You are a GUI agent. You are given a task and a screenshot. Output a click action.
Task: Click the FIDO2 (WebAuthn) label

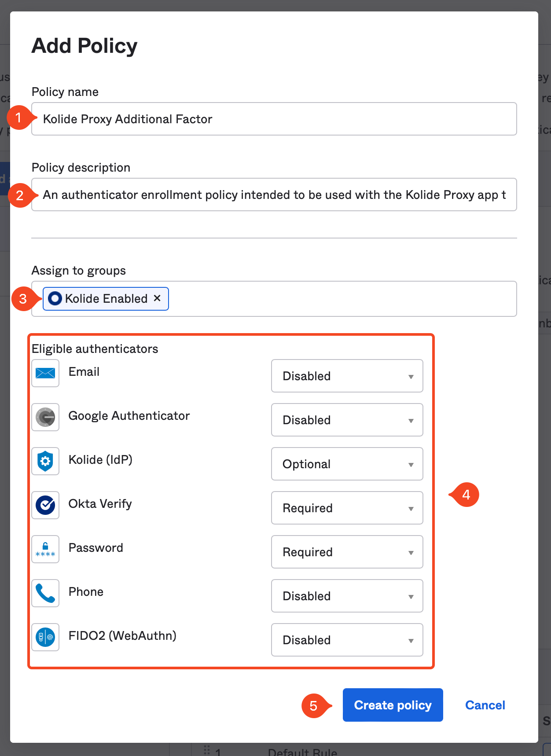[123, 636]
